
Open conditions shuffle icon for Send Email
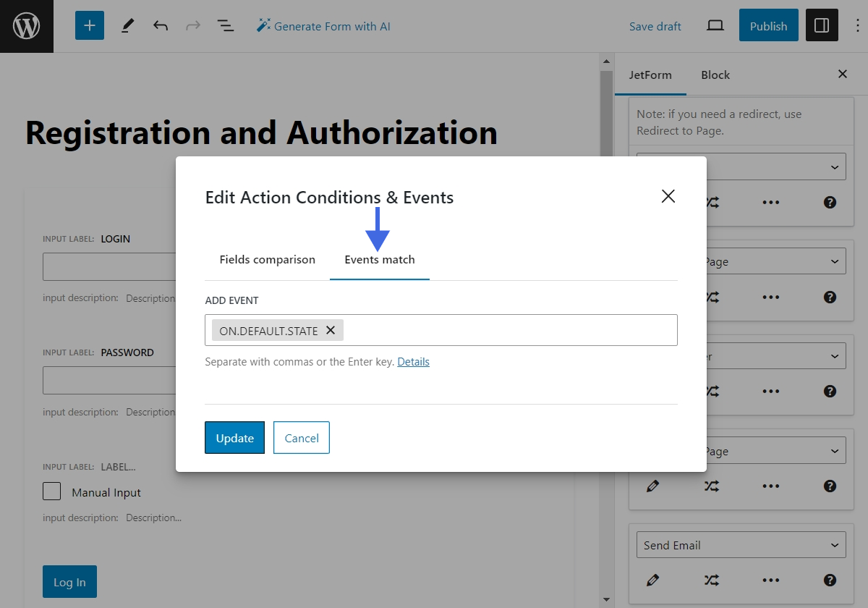tap(711, 580)
